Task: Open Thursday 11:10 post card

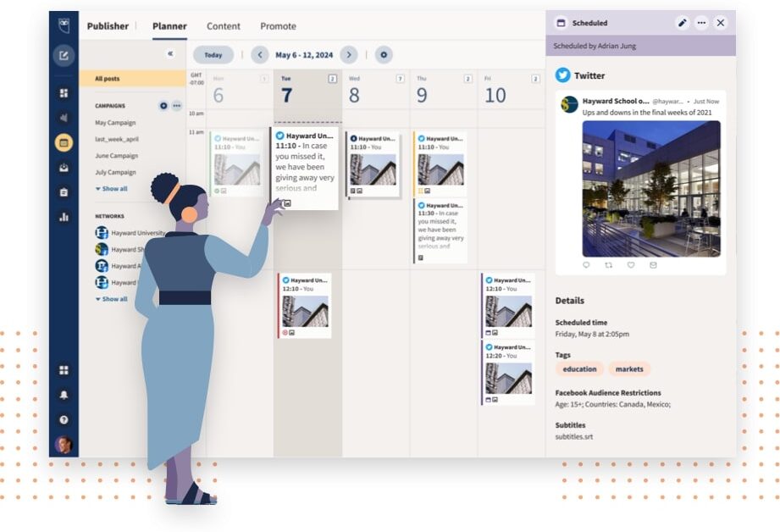Action: click(440, 163)
